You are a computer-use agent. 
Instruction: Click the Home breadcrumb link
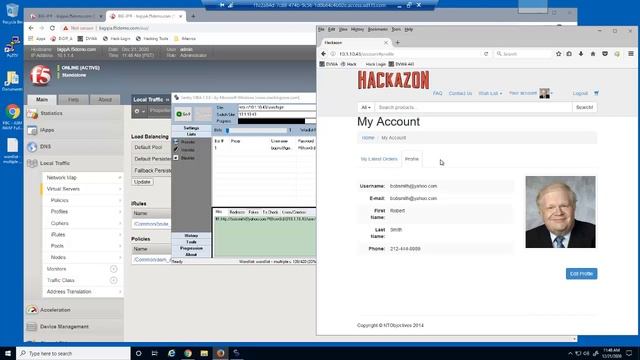(x=368, y=138)
